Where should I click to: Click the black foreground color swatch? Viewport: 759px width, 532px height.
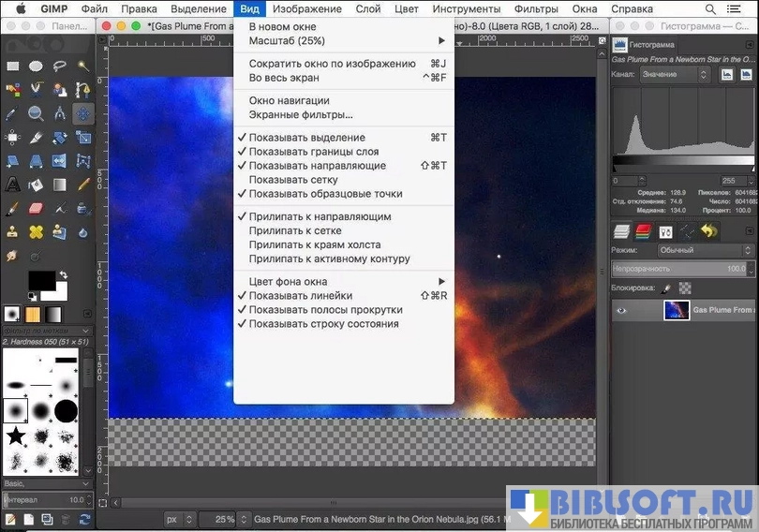pyautogui.click(x=41, y=280)
